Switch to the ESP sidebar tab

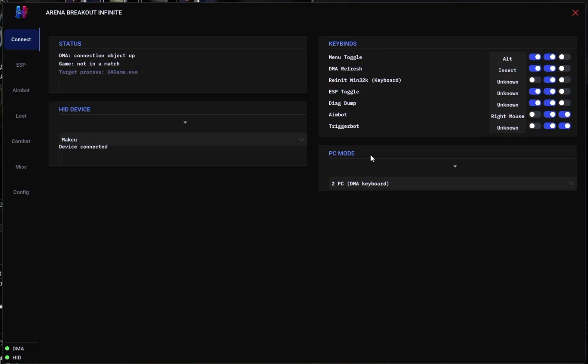tap(21, 65)
